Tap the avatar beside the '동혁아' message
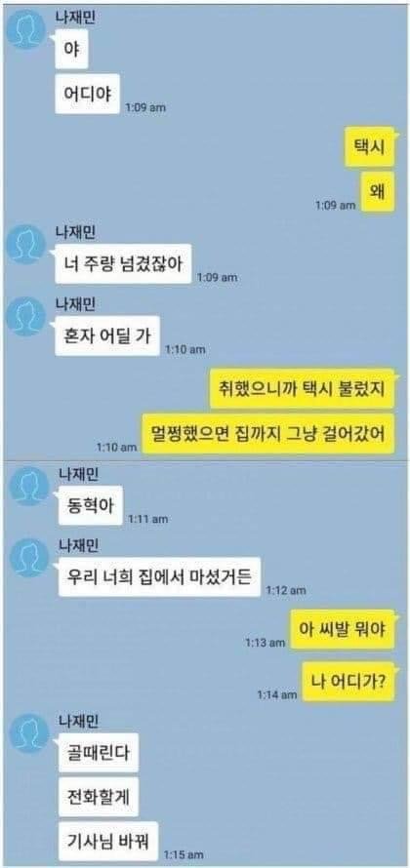 click(x=29, y=486)
